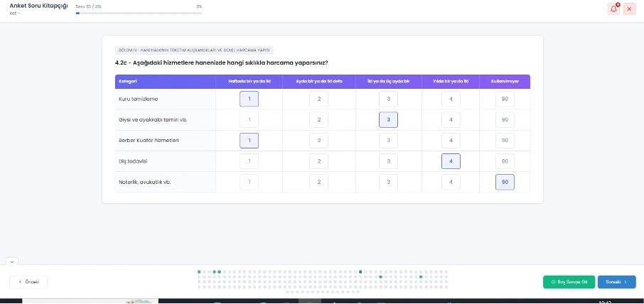The width and height of the screenshot is (644, 304).
Task: Close the survey with the X icon
Action: coord(629,9)
